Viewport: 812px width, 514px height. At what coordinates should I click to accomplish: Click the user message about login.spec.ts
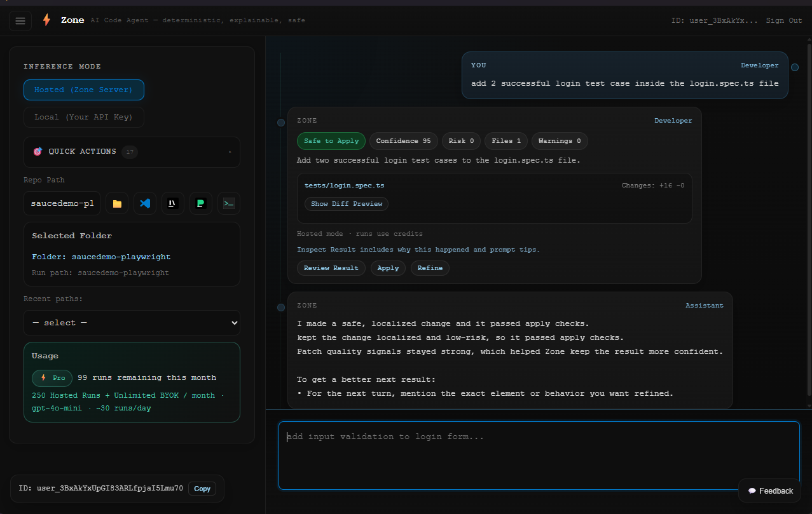coord(625,83)
